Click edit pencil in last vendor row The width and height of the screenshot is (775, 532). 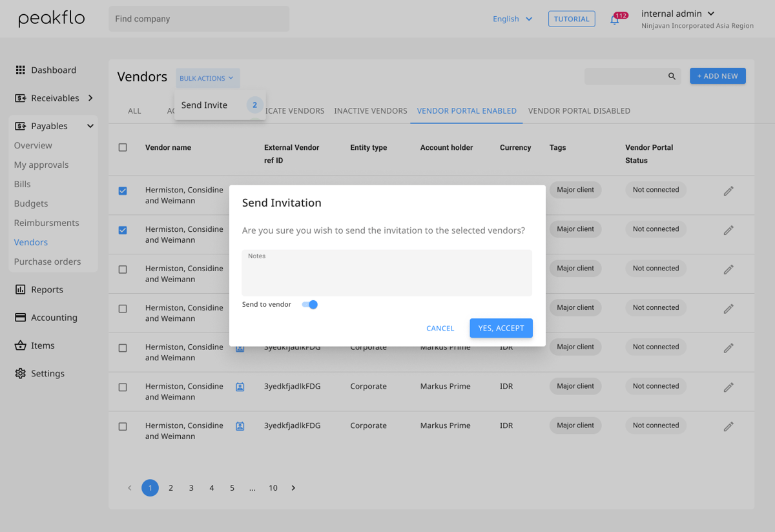point(728,427)
